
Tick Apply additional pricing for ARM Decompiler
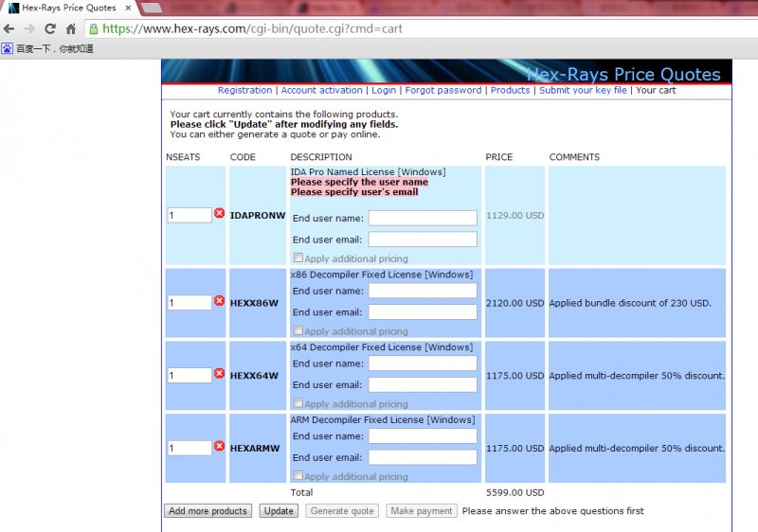pyautogui.click(x=298, y=475)
